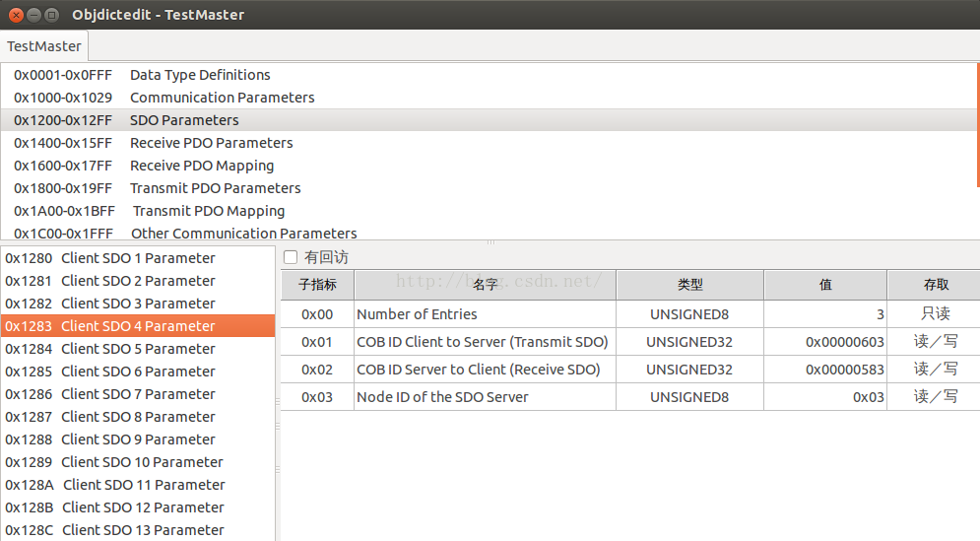Click subindex cell 0x00
The image size is (980, 541).
317,314
